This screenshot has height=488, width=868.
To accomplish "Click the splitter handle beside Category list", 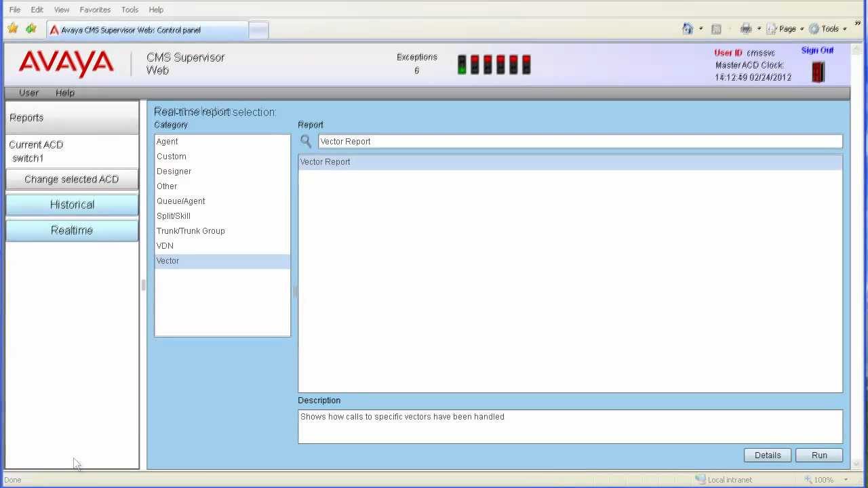I will [x=294, y=292].
